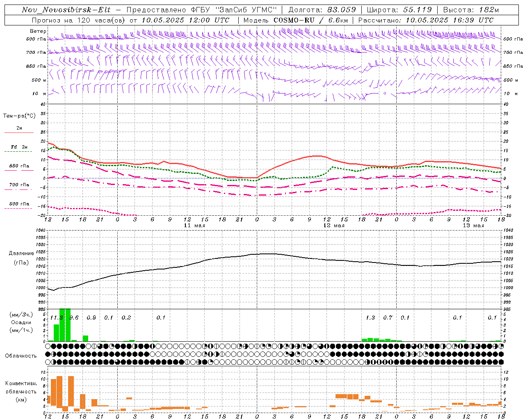This screenshot has width=525, height=420.
Task: Click the 11.3 precipitation total
Action: click(56, 318)
